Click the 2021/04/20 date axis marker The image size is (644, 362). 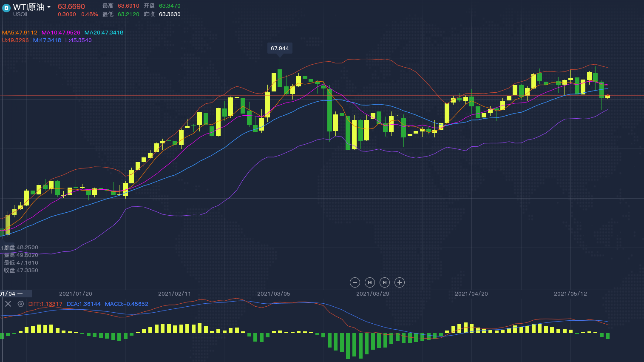click(471, 294)
